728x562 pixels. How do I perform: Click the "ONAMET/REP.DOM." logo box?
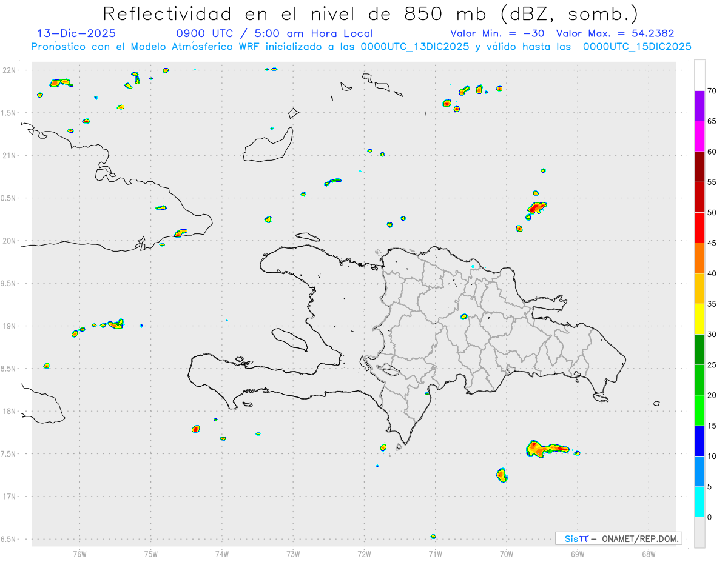tap(618, 538)
